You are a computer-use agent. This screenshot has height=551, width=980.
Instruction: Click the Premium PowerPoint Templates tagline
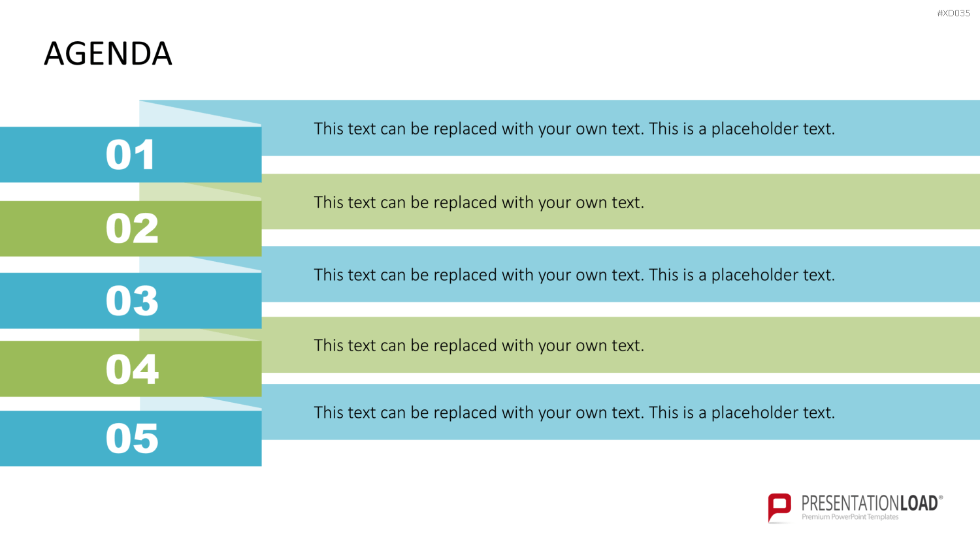(850, 517)
